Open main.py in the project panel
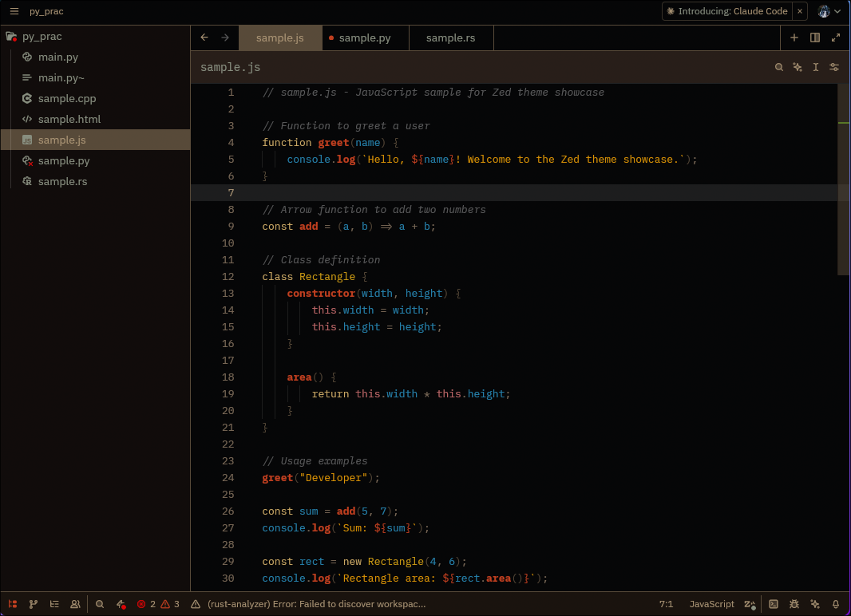851x616 pixels. coord(95,57)
